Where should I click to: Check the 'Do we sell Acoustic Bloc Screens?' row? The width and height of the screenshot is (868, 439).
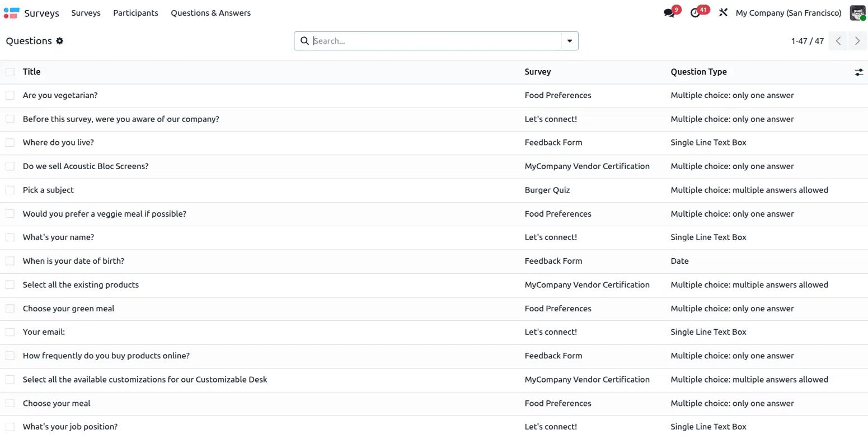click(x=10, y=166)
